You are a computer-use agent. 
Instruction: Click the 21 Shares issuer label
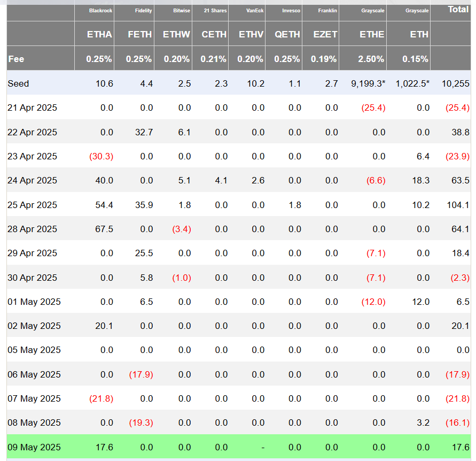pyautogui.click(x=215, y=11)
